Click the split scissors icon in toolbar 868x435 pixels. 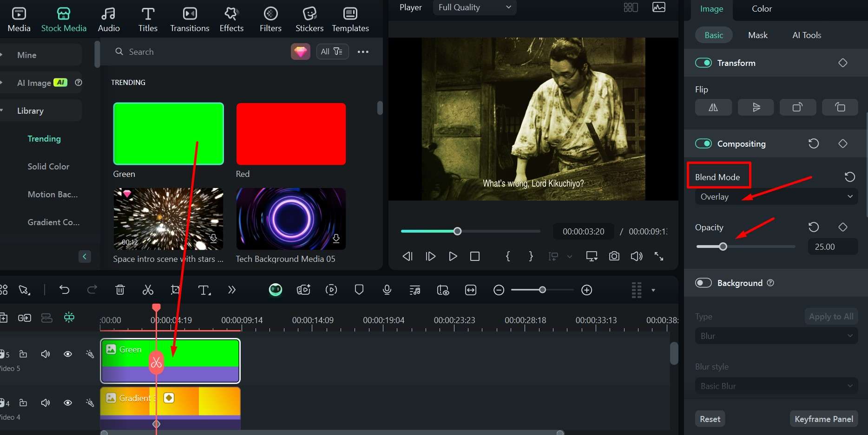[x=148, y=290]
